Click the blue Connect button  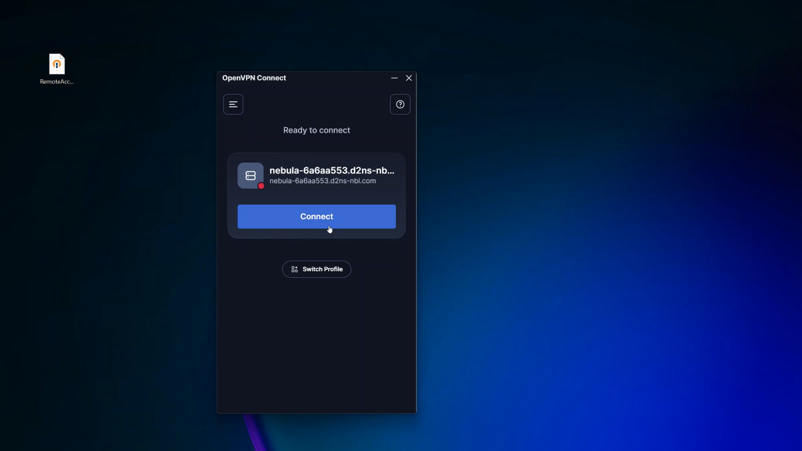pyautogui.click(x=317, y=216)
